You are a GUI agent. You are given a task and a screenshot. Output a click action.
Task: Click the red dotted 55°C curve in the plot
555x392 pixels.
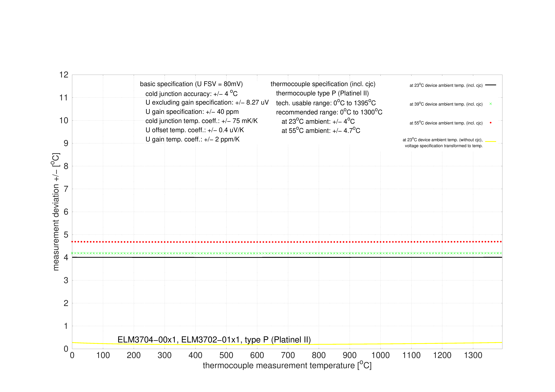[x=287, y=242]
